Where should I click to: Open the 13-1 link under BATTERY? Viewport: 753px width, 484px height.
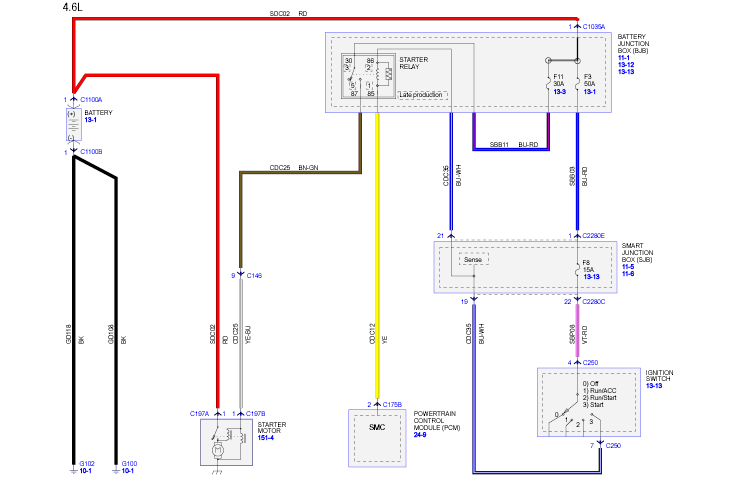click(90, 120)
